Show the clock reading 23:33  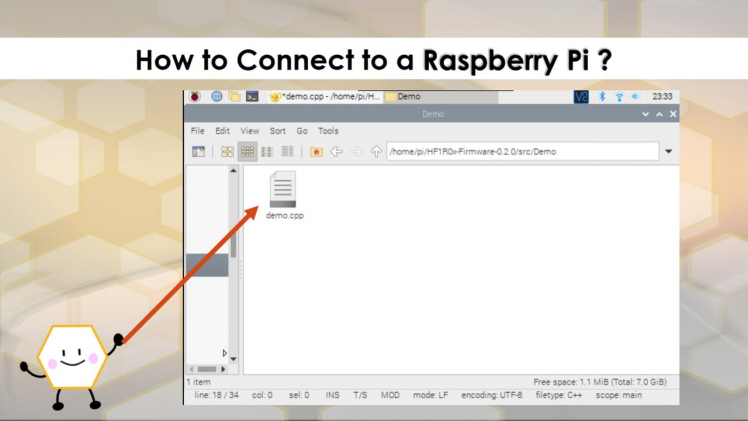[x=662, y=96]
